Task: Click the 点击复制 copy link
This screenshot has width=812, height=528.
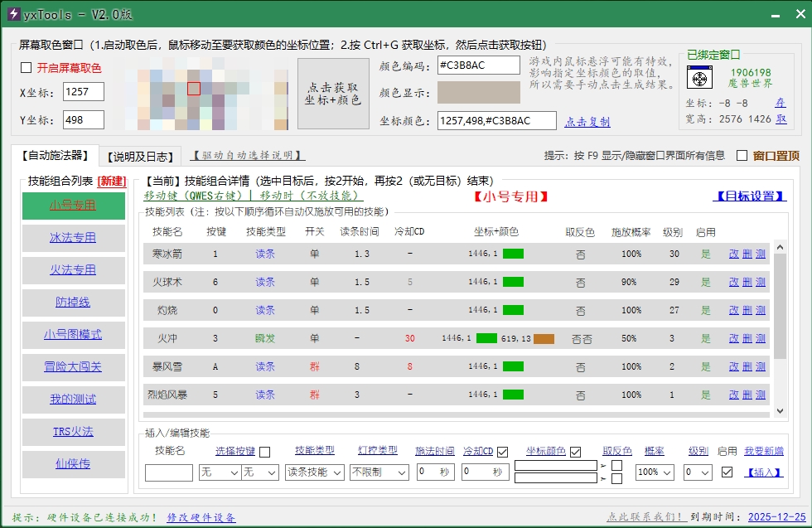Action: 587,122
